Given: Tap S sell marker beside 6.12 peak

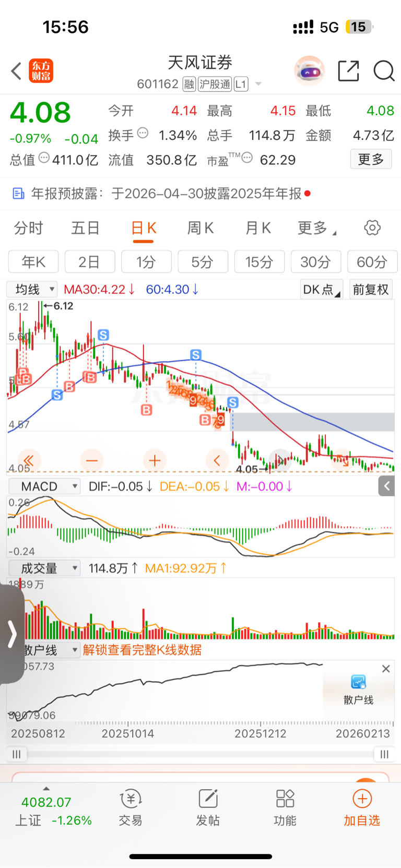Looking at the screenshot, I should click(x=103, y=335).
